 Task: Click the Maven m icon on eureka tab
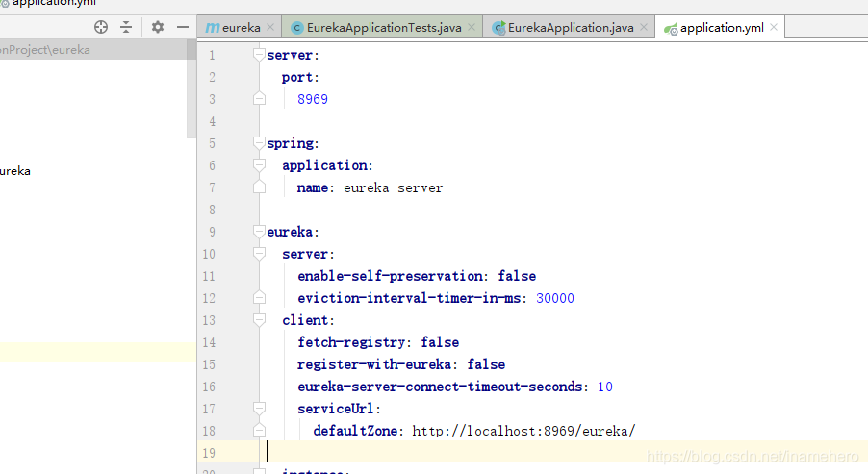coord(212,28)
